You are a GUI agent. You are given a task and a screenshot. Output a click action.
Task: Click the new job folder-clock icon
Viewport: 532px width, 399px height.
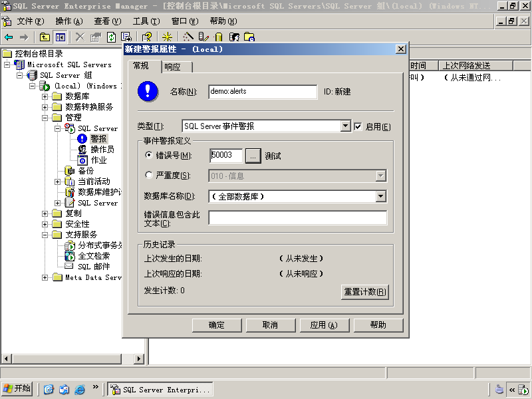[249, 37]
